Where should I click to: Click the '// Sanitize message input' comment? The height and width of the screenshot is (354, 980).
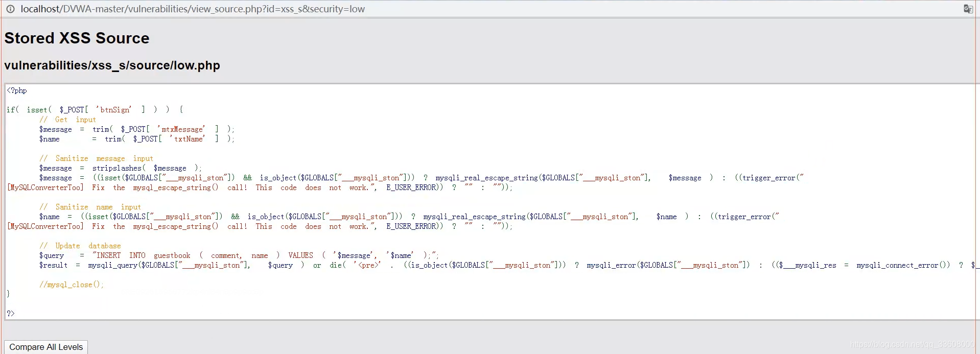(x=96, y=158)
